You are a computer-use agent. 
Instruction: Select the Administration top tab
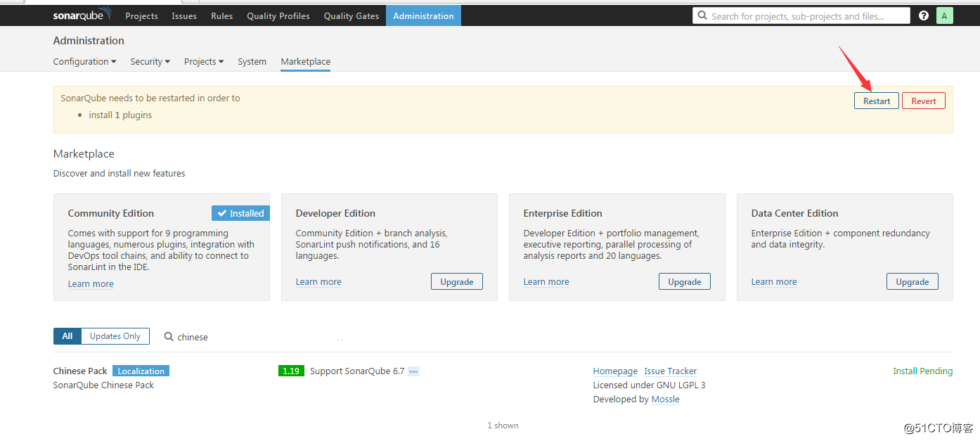tap(423, 15)
